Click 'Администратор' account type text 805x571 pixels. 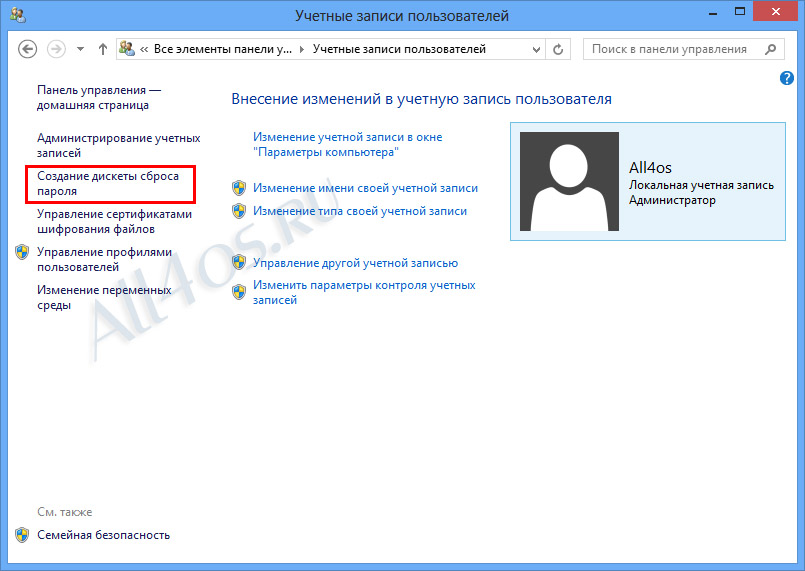pos(672,200)
